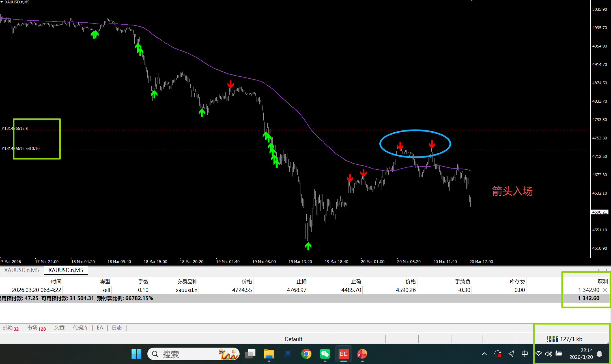
Task: Open the EA experts tab
Action: [100, 328]
